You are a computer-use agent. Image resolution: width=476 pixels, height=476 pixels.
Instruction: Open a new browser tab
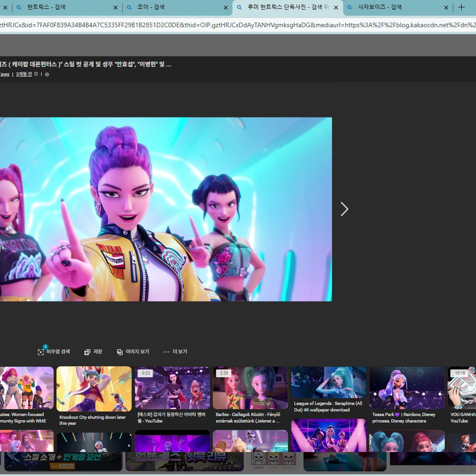(461, 7)
